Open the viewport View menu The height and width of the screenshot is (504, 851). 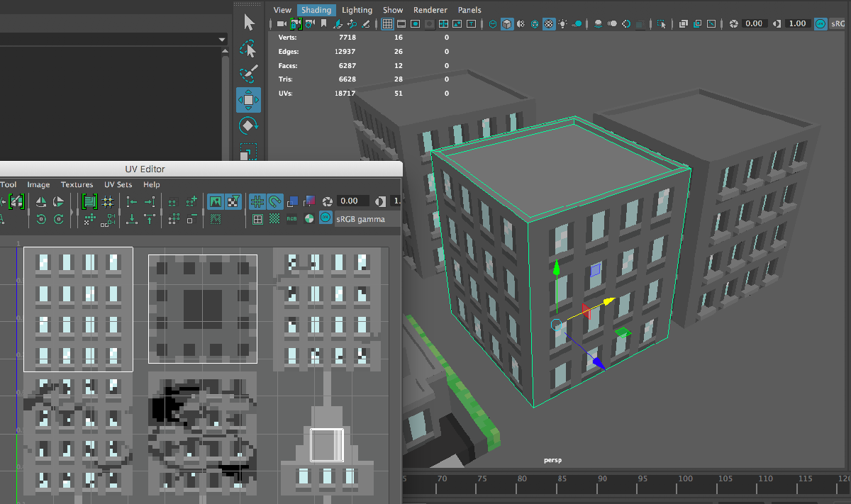pyautogui.click(x=282, y=10)
